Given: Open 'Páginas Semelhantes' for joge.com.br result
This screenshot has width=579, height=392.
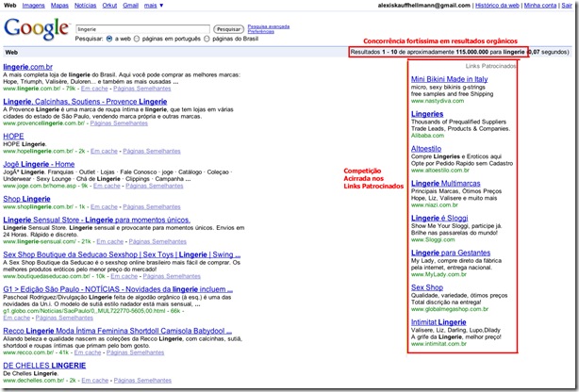Looking at the screenshot, I should (155, 186).
